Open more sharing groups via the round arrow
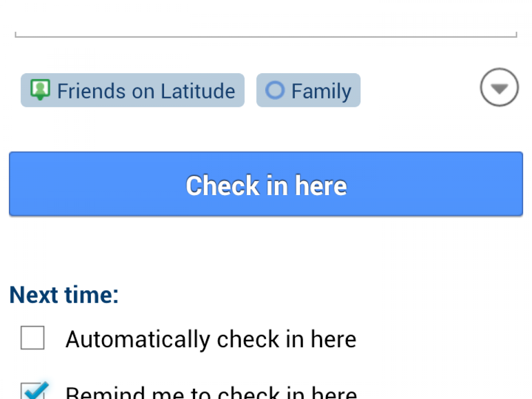 click(499, 87)
